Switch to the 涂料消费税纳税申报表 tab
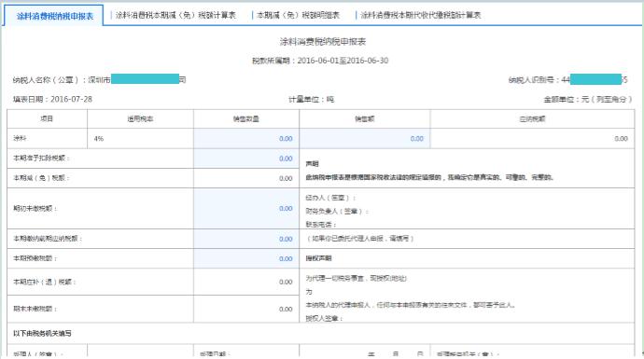 point(55,16)
